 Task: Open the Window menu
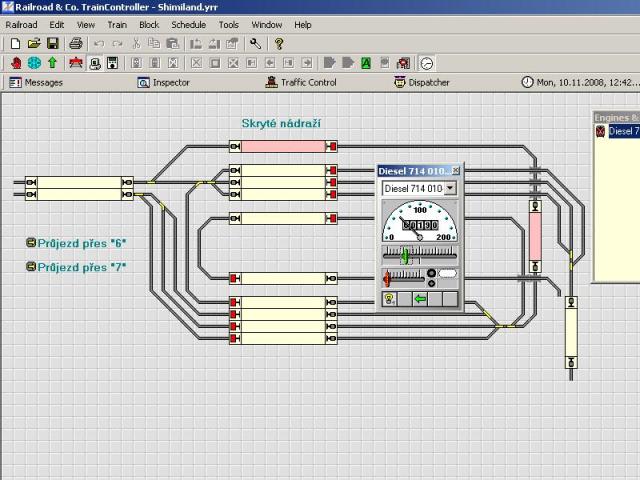(267, 25)
